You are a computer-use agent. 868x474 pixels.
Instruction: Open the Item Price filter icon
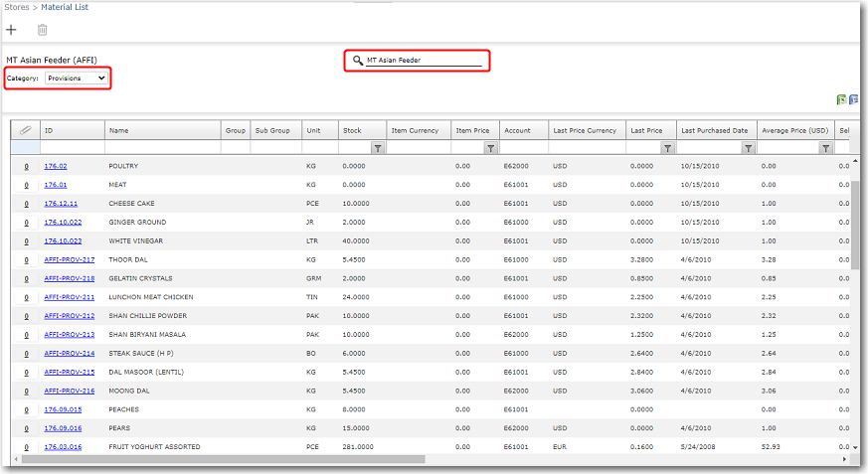pyautogui.click(x=490, y=148)
